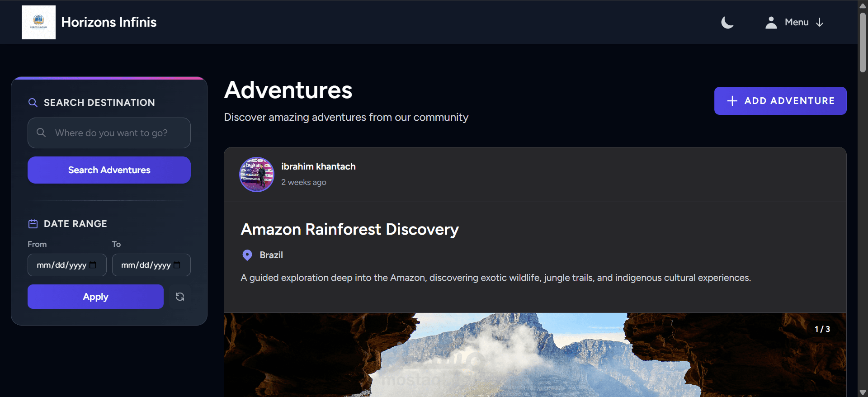Click the Search Adventures button
Image resolution: width=868 pixels, height=397 pixels.
click(109, 170)
